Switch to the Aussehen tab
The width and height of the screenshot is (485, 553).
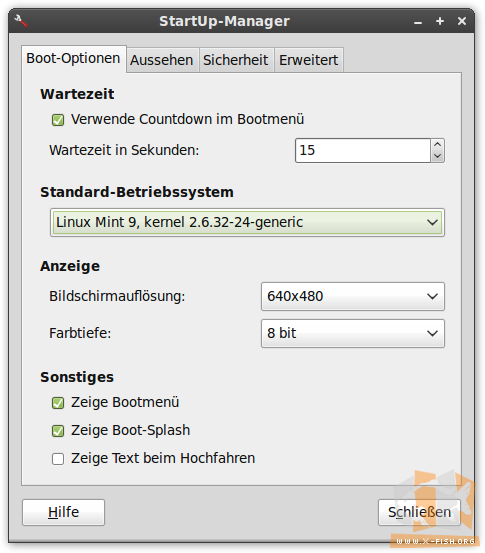162,60
